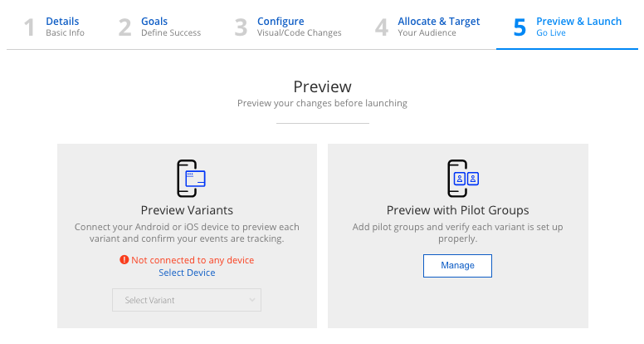
Task: Open the Configure Visual/Code Changes step
Action: click(299, 27)
